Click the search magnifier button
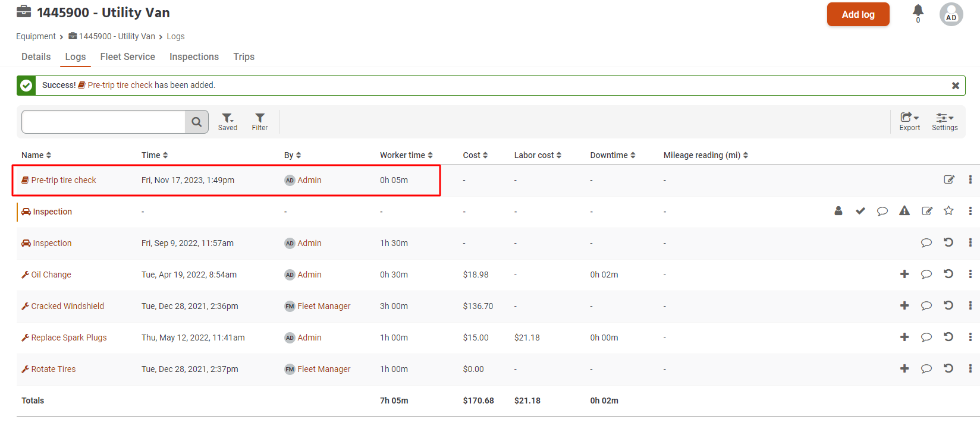The height and width of the screenshot is (432, 980). [x=196, y=122]
